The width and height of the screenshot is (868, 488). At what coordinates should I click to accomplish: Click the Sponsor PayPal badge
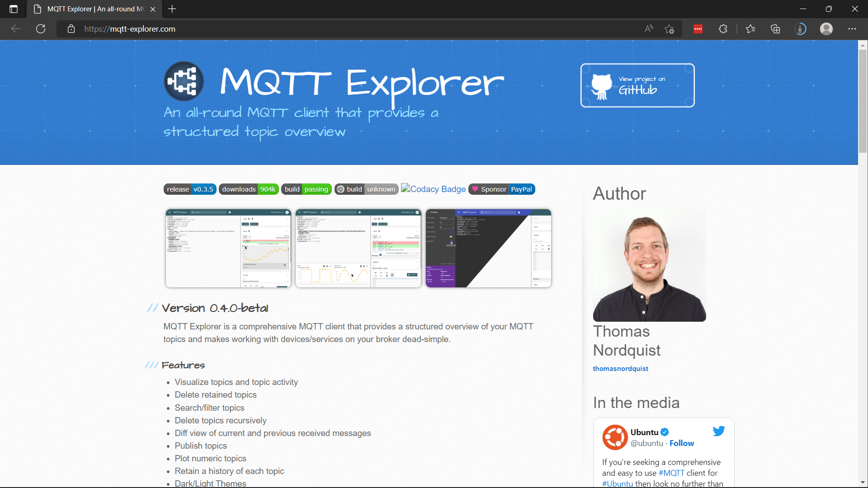[502, 189]
